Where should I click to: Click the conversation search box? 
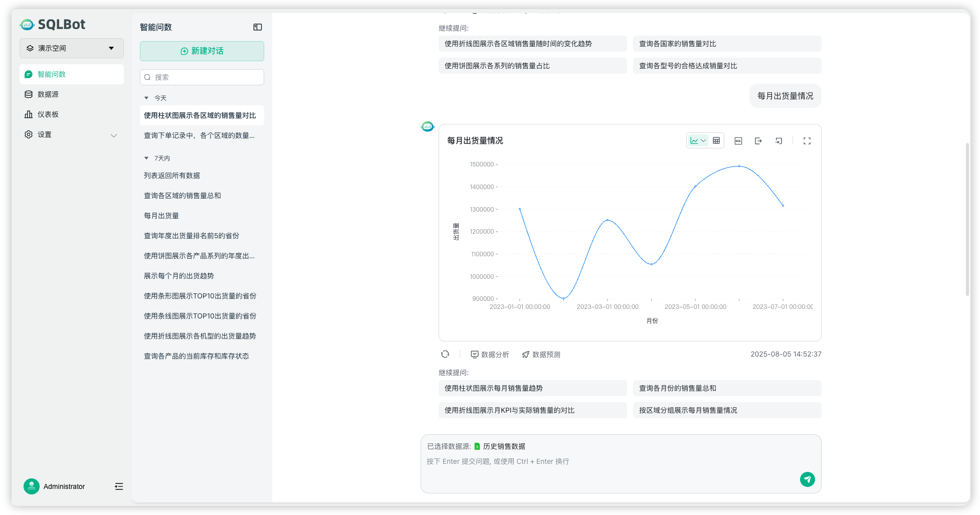click(202, 77)
